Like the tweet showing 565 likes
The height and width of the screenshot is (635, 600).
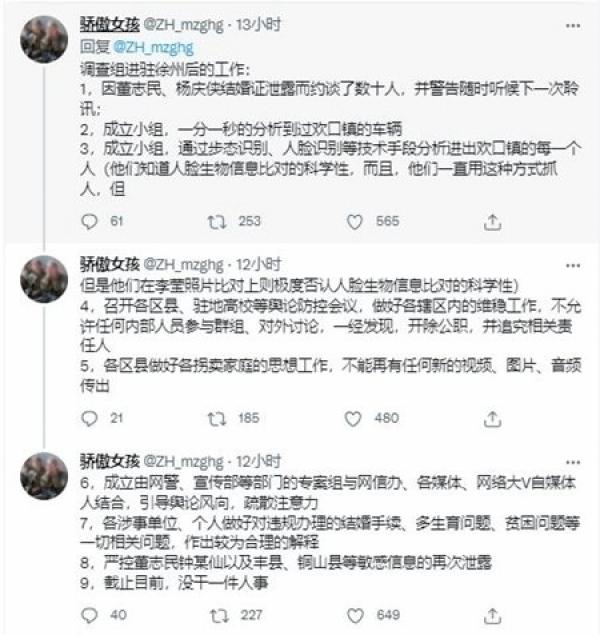tap(354, 222)
